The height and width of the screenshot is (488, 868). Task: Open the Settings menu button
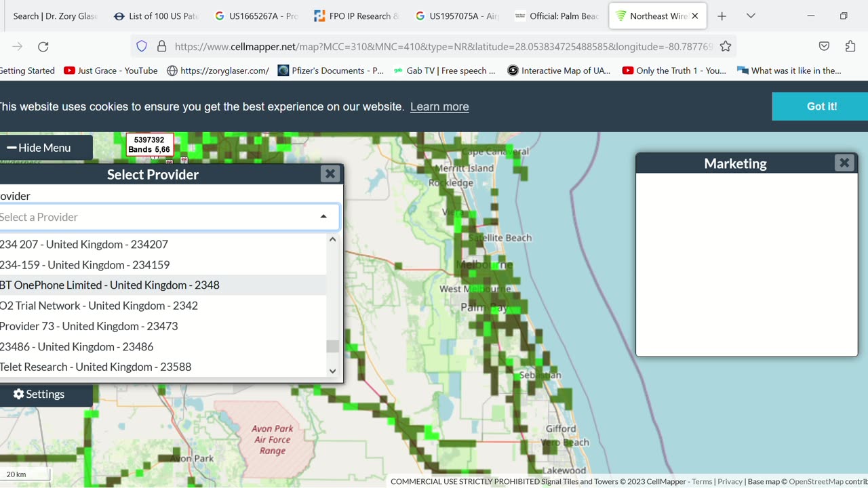click(x=45, y=394)
